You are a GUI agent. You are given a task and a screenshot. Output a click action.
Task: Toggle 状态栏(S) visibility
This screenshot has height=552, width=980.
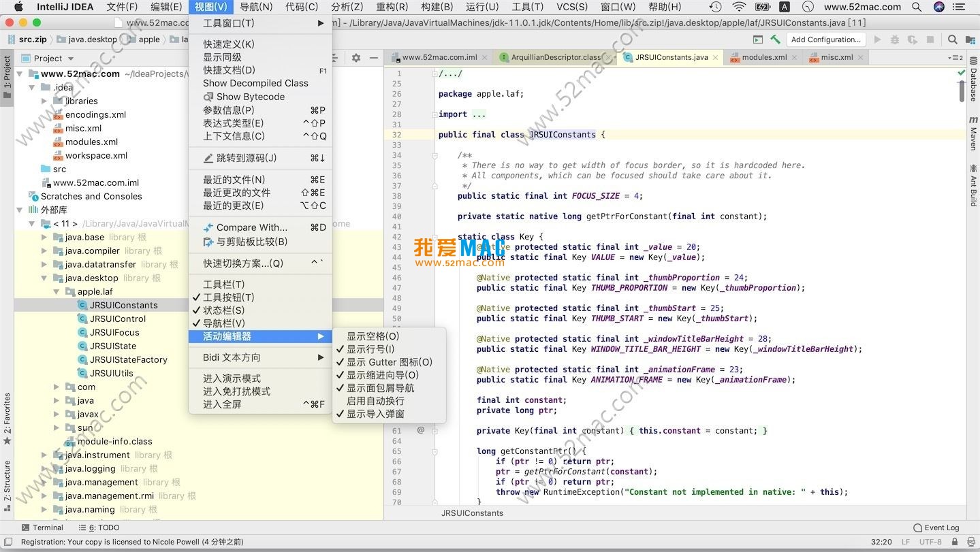260,310
